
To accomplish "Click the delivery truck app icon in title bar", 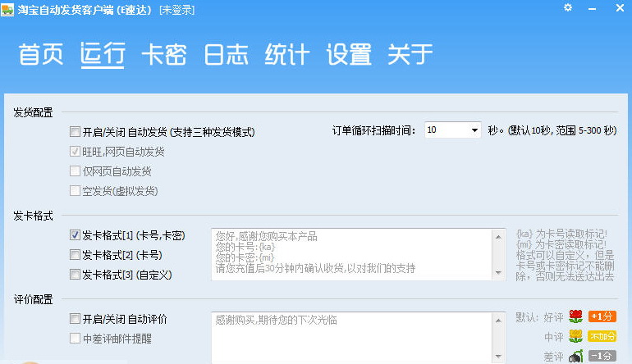I will (7, 9).
